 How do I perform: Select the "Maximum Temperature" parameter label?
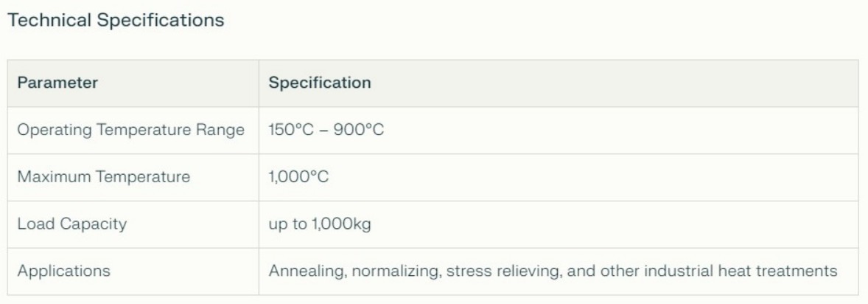[92, 177]
